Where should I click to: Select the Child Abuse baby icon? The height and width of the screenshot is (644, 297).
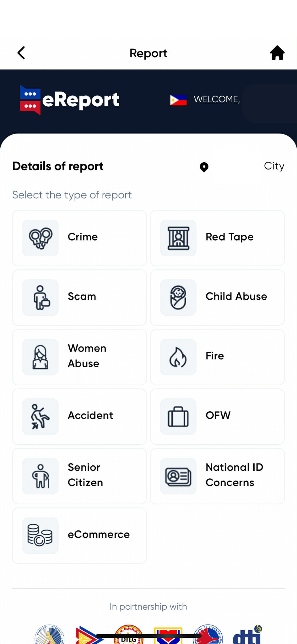tap(178, 297)
